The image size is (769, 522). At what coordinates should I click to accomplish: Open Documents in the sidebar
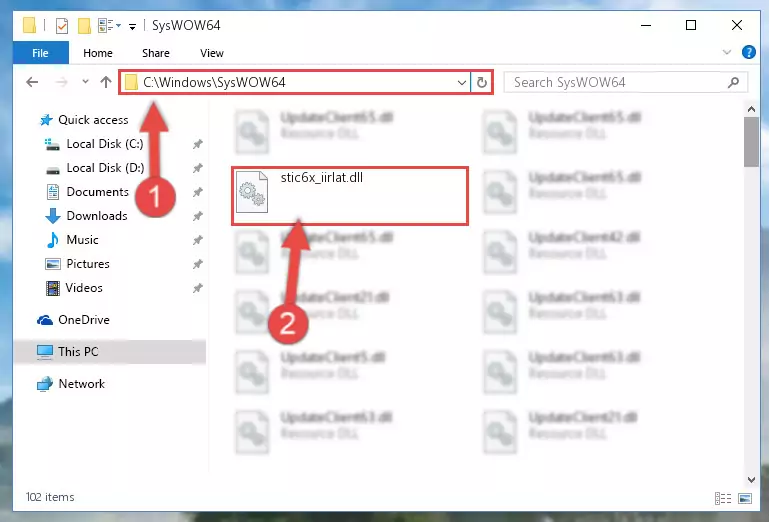98,192
